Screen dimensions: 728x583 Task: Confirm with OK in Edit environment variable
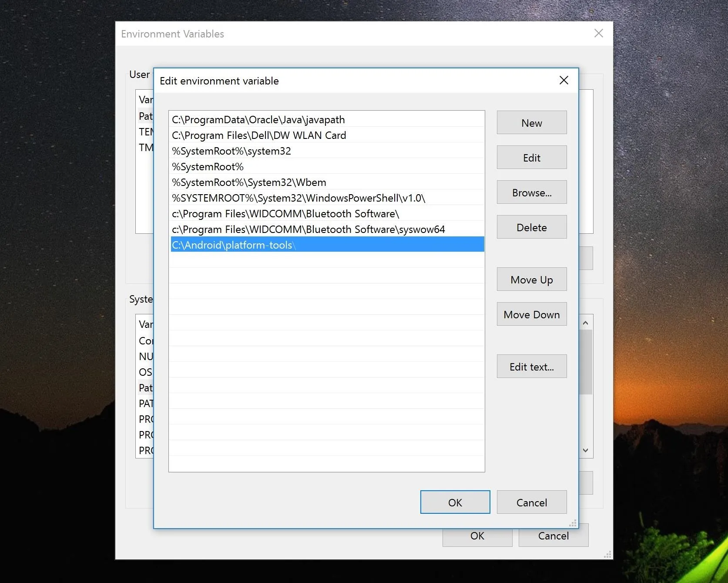click(455, 502)
